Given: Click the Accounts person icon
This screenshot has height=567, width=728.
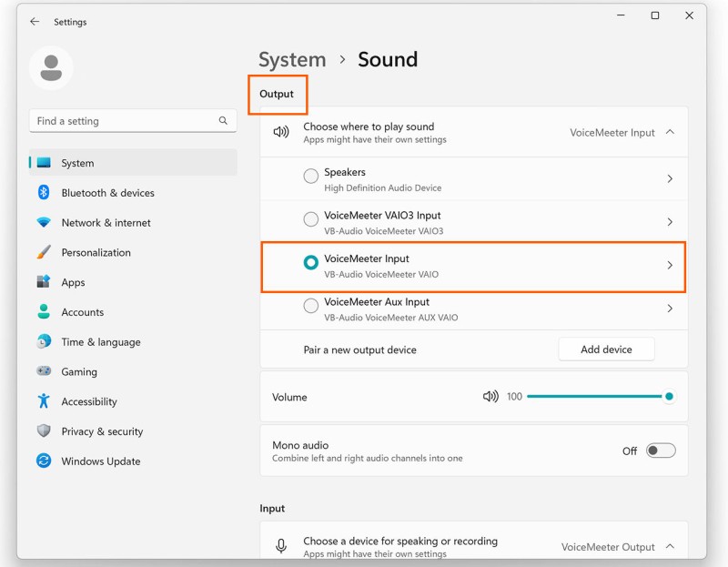Looking at the screenshot, I should point(44,311).
